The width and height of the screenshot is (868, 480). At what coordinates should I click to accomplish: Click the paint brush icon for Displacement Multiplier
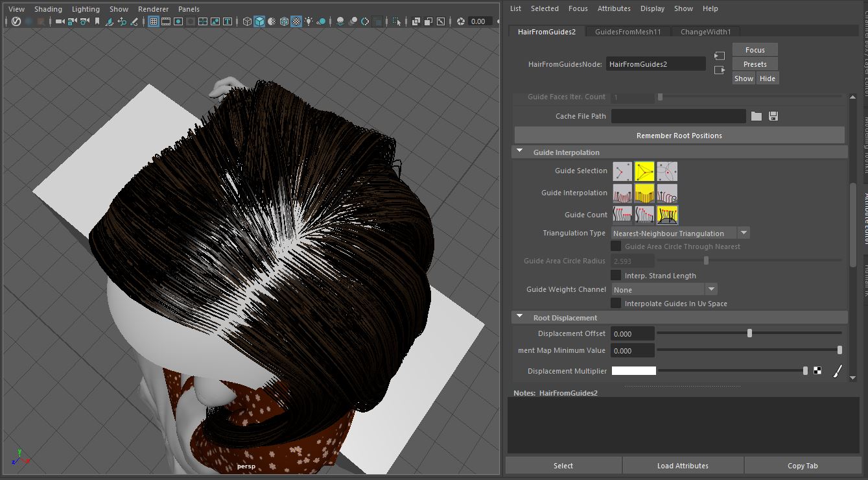(x=837, y=371)
